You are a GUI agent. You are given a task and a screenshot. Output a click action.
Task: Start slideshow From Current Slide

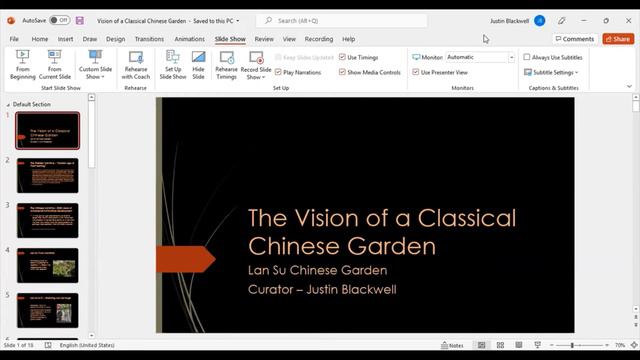point(55,65)
